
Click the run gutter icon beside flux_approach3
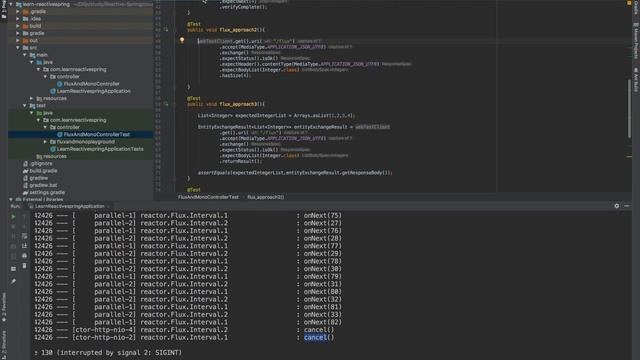[166, 104]
